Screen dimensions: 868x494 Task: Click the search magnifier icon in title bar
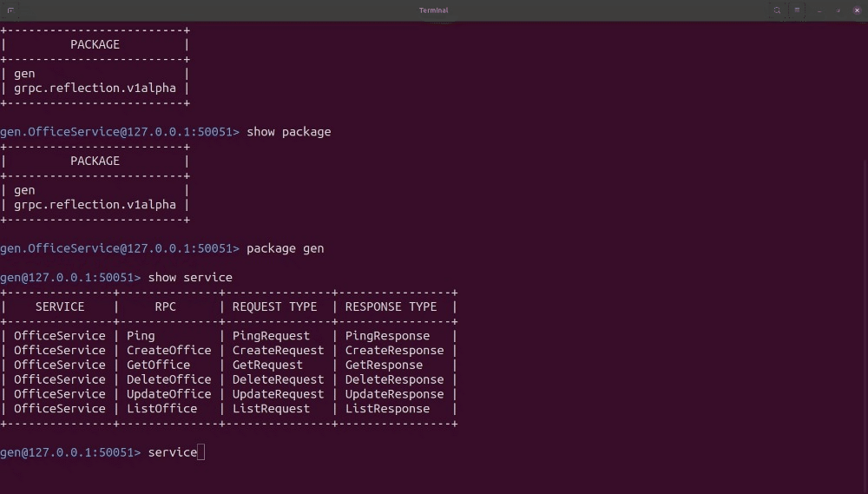[777, 10]
